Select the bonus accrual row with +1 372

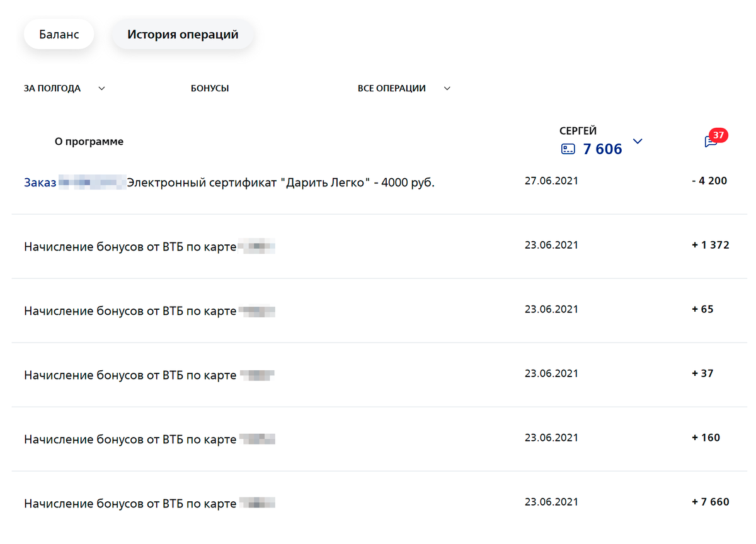(x=130, y=247)
